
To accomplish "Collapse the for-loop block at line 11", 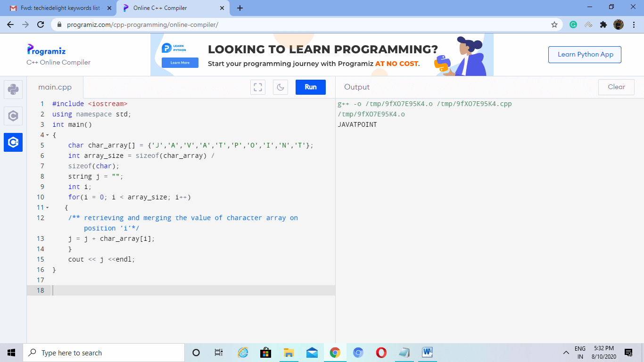I will click(47, 207).
